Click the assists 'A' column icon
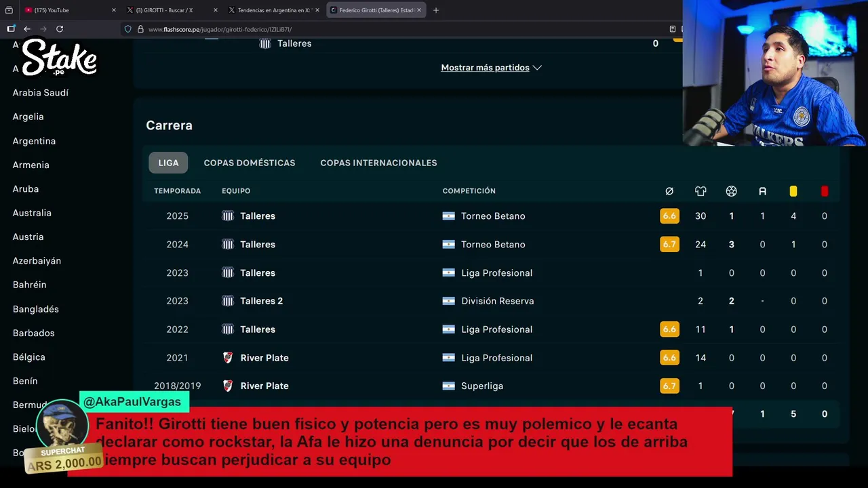Image resolution: width=868 pixels, height=488 pixels. point(762,191)
